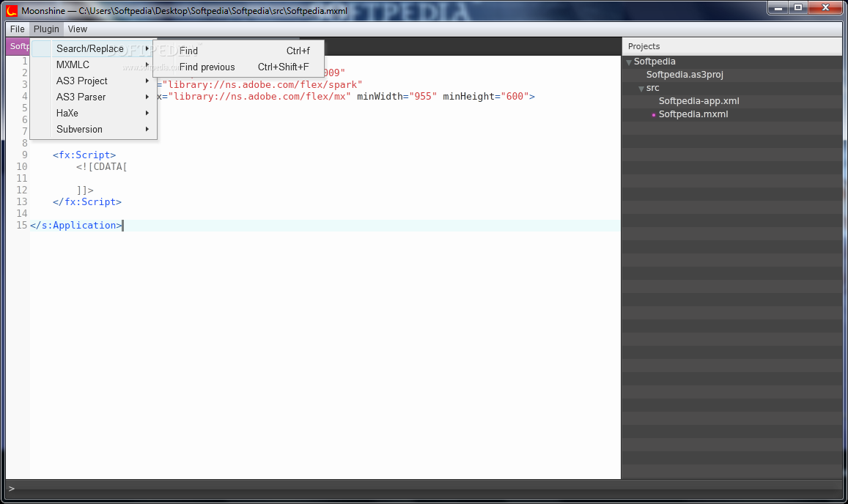Image resolution: width=848 pixels, height=504 pixels.
Task: Close the Moonshine window
Action: click(x=825, y=7)
